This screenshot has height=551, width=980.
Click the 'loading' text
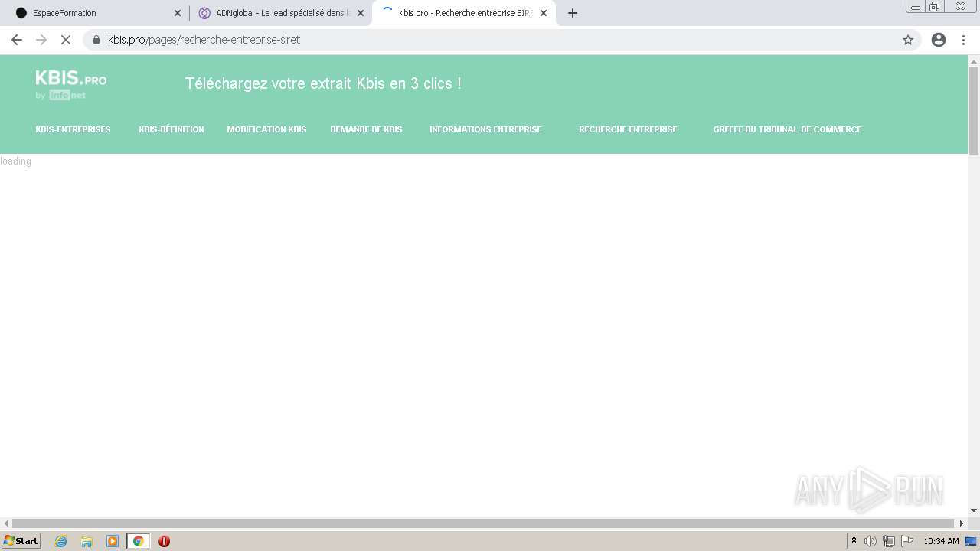(x=15, y=161)
